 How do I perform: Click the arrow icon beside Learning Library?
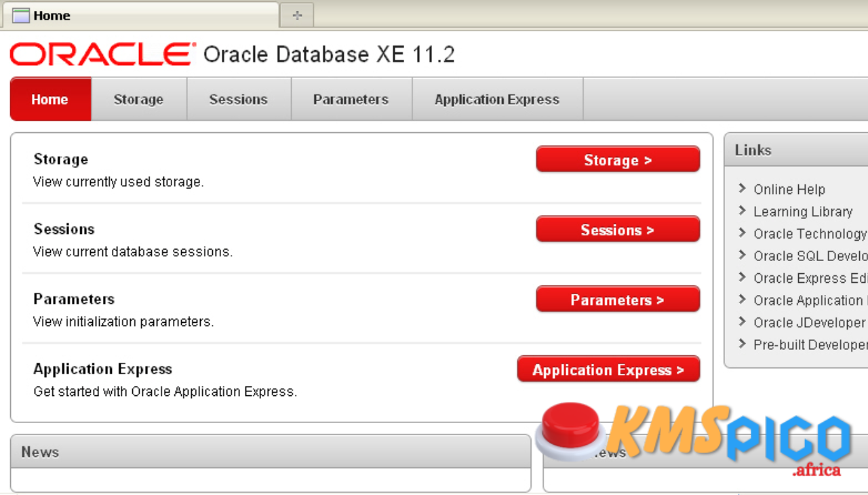pyautogui.click(x=743, y=211)
